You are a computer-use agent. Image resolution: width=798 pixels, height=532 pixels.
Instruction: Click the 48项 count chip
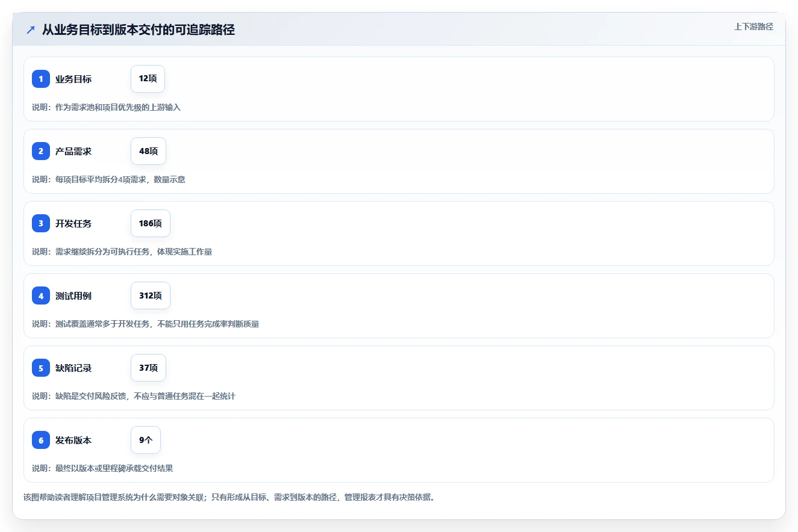coord(148,151)
